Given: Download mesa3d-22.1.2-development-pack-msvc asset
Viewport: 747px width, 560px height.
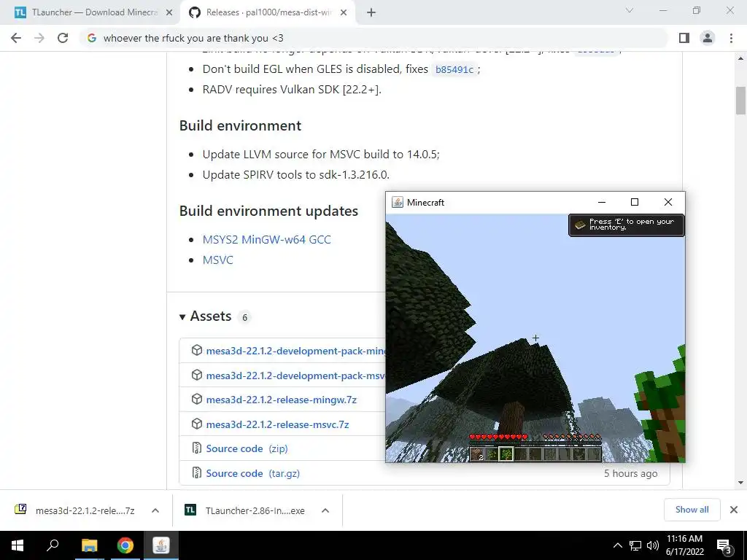Looking at the screenshot, I should coord(295,376).
